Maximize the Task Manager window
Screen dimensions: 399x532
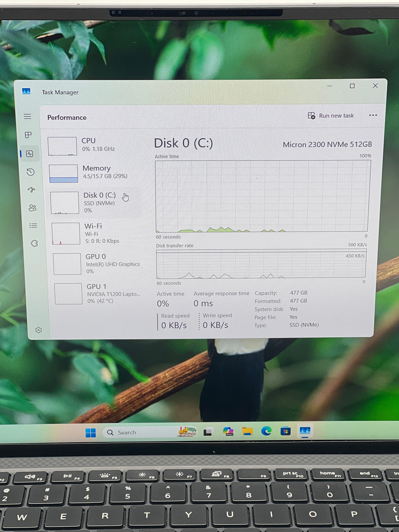click(x=352, y=86)
